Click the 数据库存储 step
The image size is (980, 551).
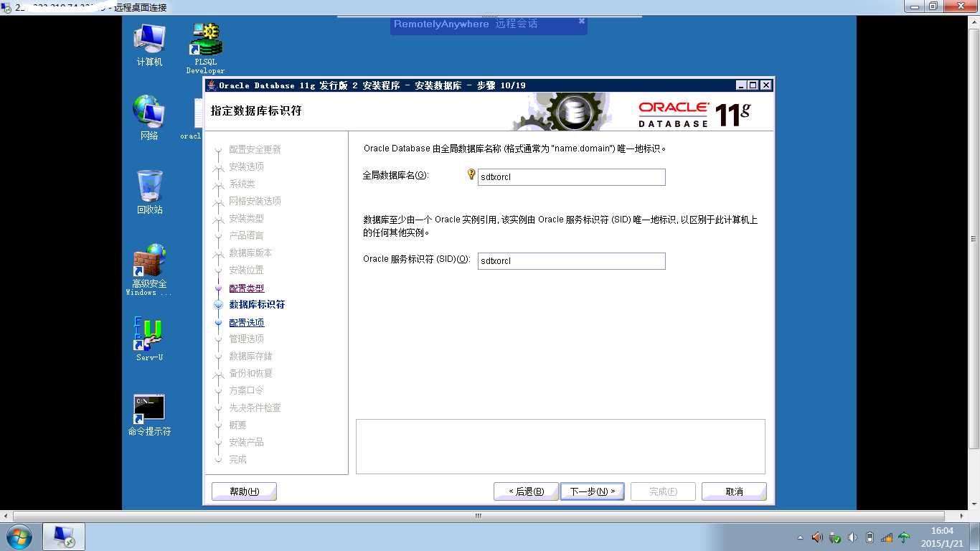250,357
